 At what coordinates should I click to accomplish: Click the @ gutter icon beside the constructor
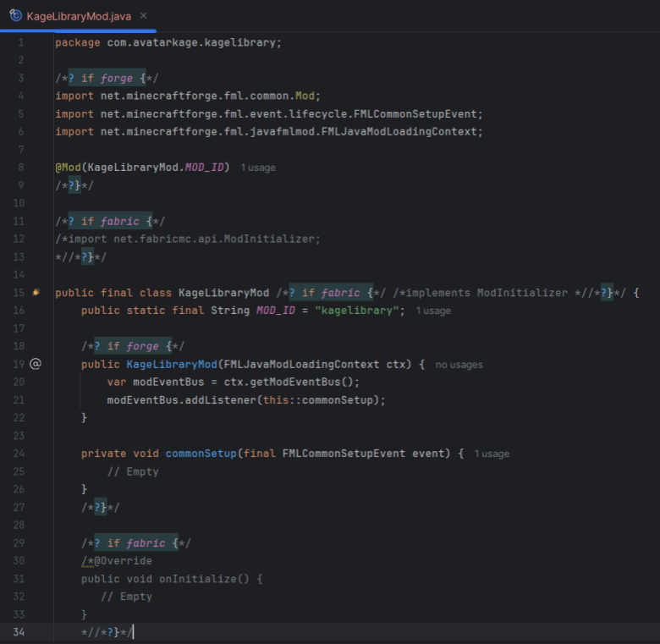[36, 364]
